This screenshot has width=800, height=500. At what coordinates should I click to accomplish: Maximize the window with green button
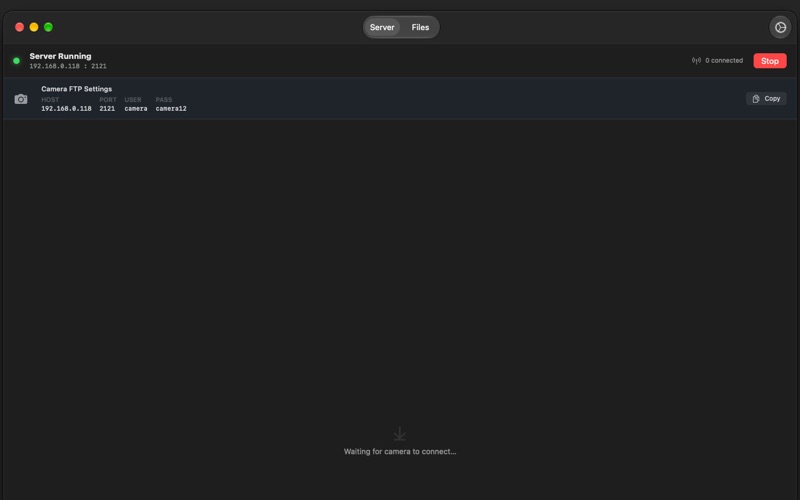(48, 27)
